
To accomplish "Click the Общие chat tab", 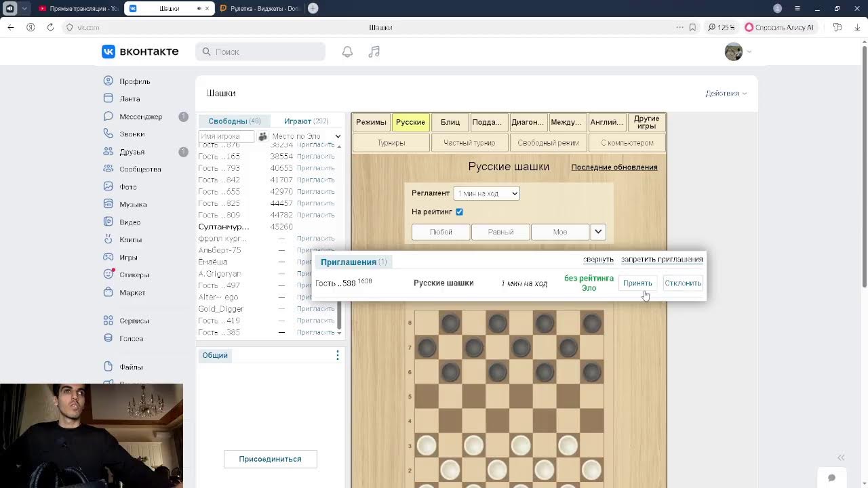I will [215, 355].
